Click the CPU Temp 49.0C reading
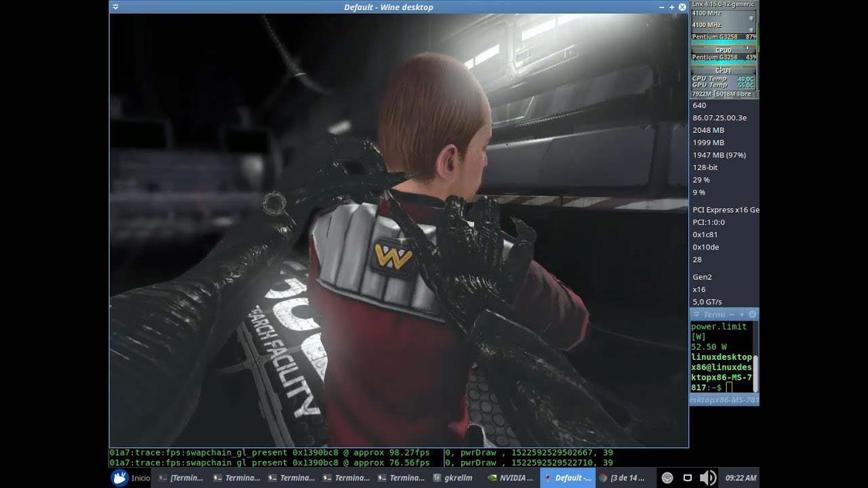This screenshot has height=488, width=868. pyautogui.click(x=723, y=79)
